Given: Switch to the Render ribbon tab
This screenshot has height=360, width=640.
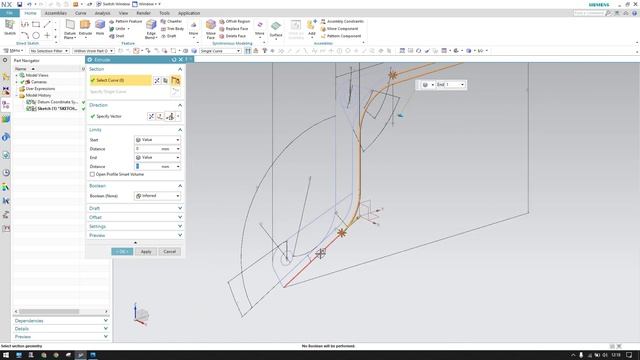Looking at the screenshot, I should coord(143,13).
